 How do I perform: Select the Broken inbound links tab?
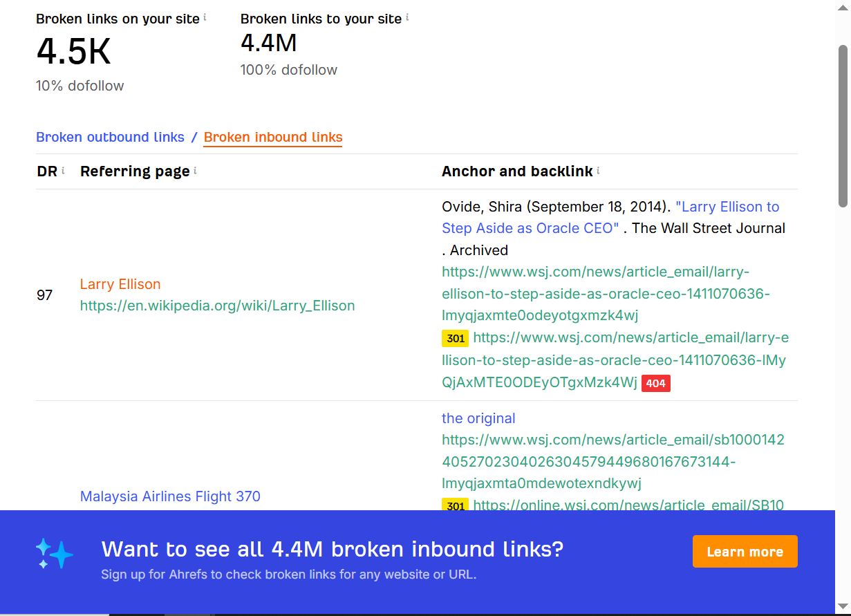(273, 137)
